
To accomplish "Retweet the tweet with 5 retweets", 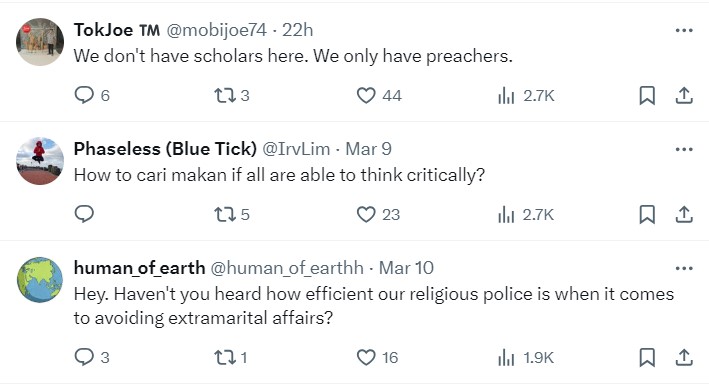I will [232, 214].
